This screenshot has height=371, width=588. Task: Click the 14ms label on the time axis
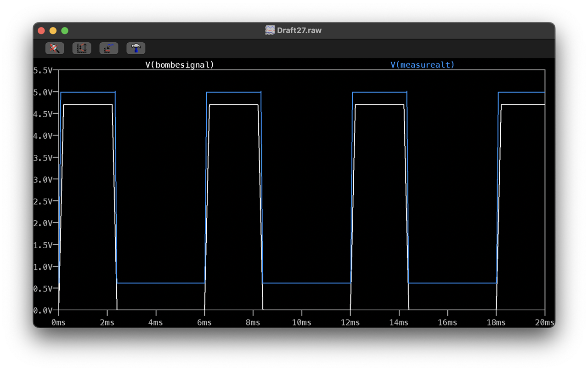[x=399, y=322]
